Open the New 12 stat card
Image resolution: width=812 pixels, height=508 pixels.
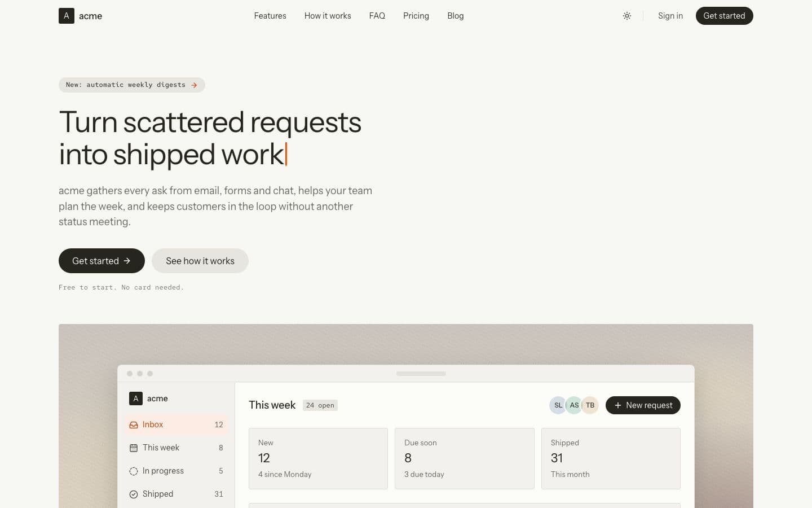pos(318,458)
